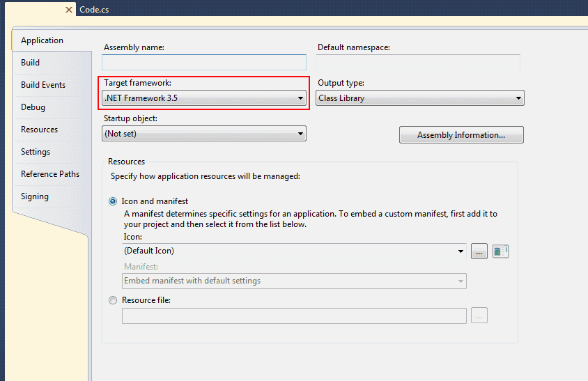Image resolution: width=588 pixels, height=381 pixels.
Task: Open the Build properties tab
Action: [31, 63]
